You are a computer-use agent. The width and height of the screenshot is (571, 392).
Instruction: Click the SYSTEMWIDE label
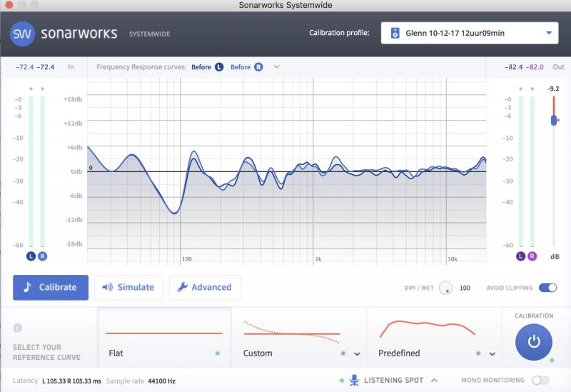149,34
